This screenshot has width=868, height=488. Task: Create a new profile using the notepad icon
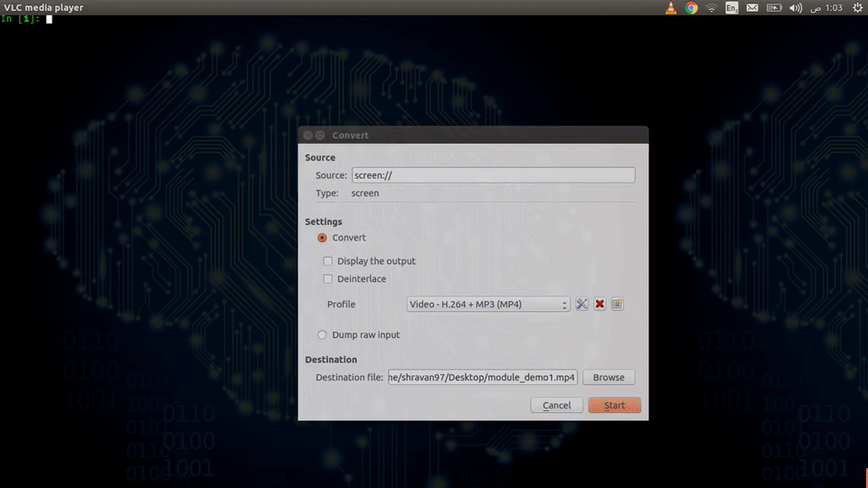[x=618, y=305]
